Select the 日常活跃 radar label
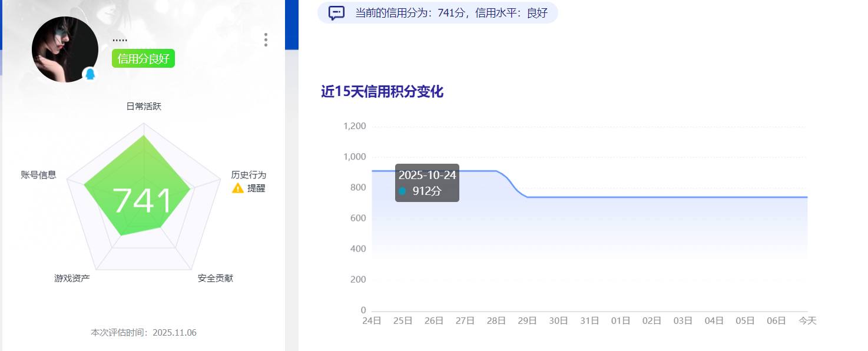Screen dimensions: 868x351 coord(144,107)
